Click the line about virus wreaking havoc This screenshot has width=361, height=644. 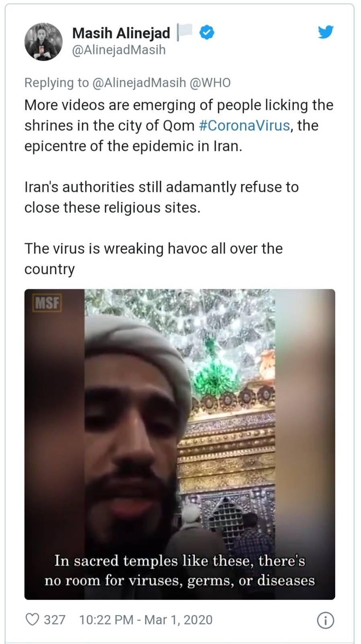coord(153,259)
